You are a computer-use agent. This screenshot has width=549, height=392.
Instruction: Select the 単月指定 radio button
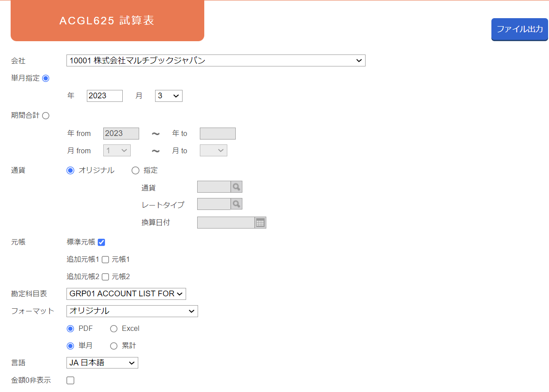tap(46, 78)
